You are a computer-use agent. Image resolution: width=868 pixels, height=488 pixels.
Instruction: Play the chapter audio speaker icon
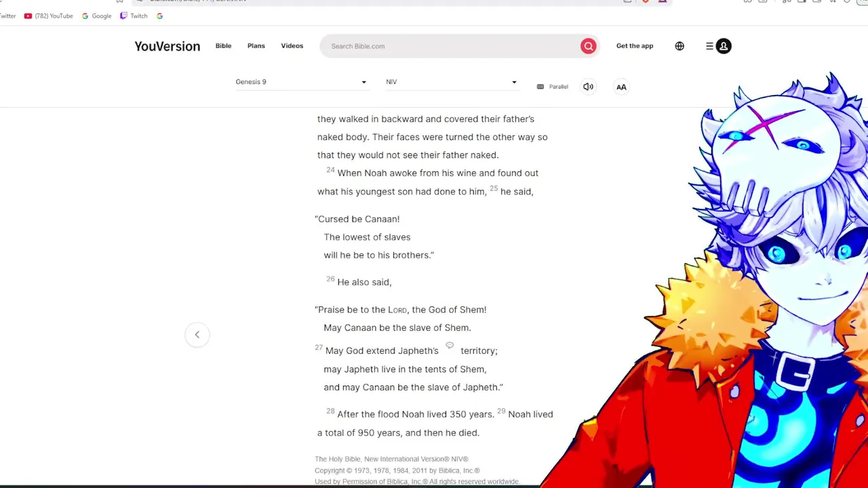[588, 87]
